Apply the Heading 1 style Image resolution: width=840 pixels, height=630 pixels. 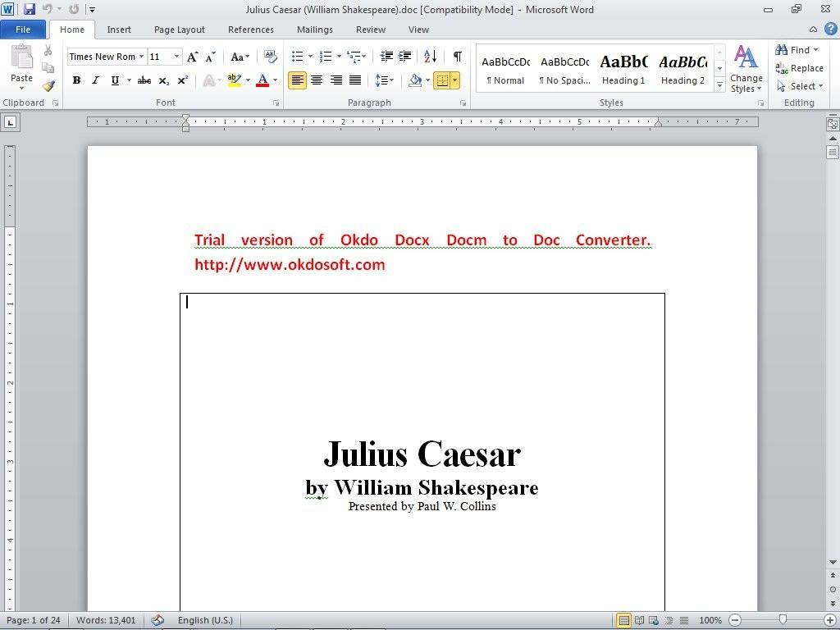click(x=623, y=69)
